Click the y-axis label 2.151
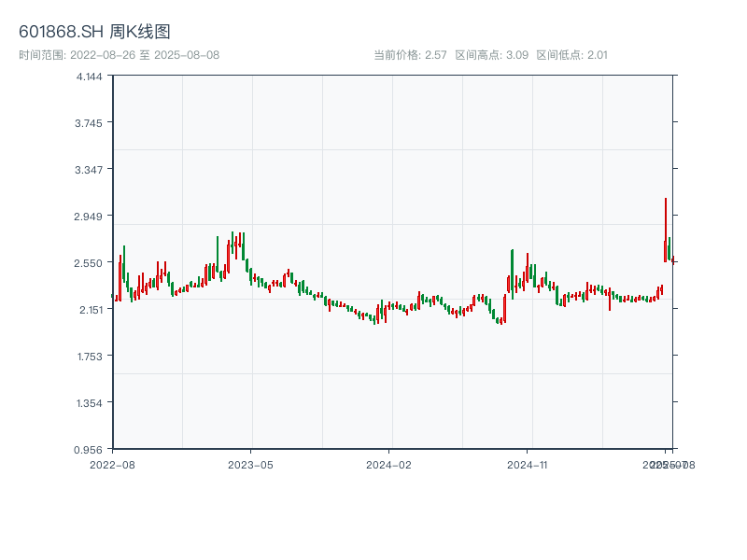 coord(91,310)
